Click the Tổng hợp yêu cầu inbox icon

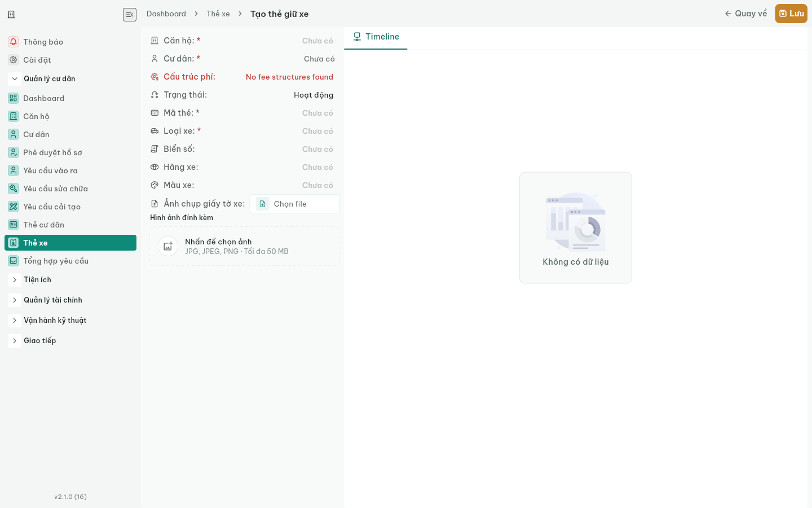click(14, 261)
